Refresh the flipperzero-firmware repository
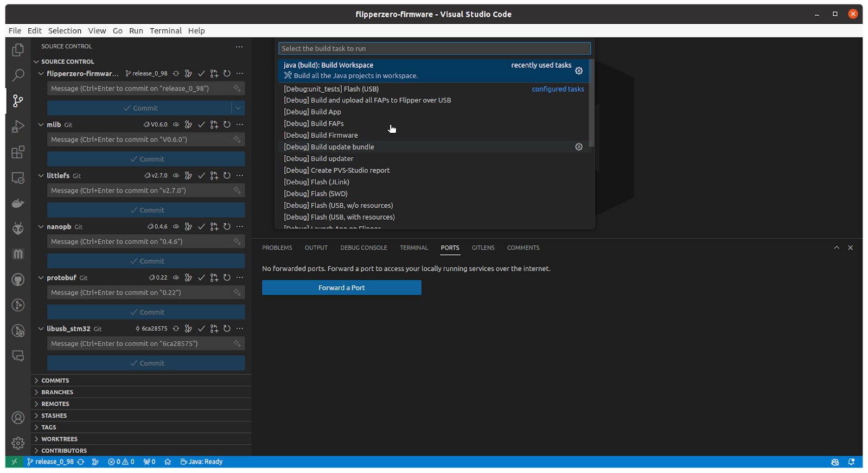The height and width of the screenshot is (473, 868). coord(227,74)
